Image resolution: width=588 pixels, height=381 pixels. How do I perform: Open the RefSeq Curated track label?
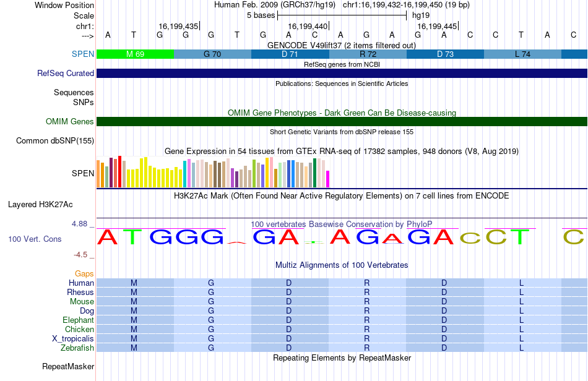coord(66,74)
